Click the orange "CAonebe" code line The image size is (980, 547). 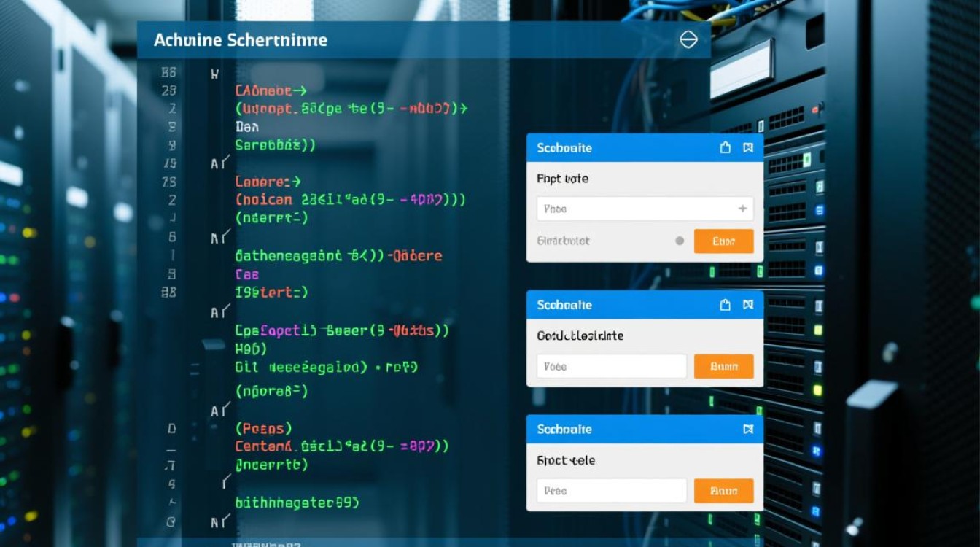pyautogui.click(x=269, y=91)
